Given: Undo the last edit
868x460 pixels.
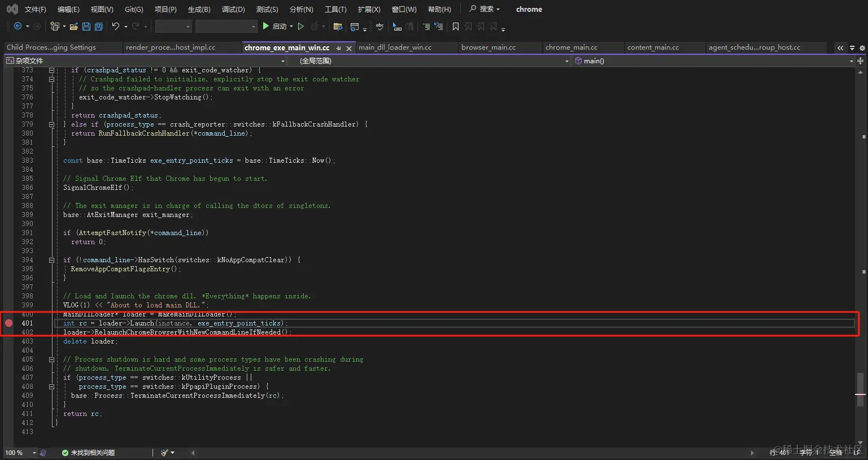Looking at the screenshot, I should (x=116, y=27).
